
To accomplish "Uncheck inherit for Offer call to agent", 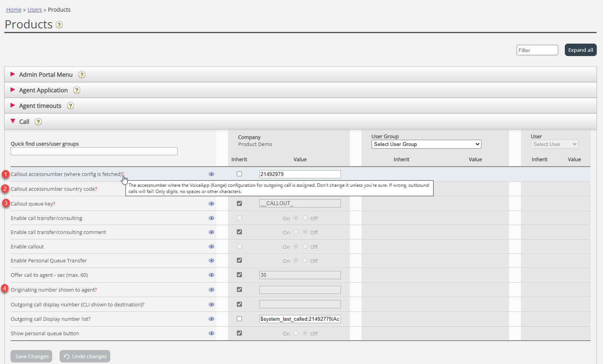I will (239, 275).
